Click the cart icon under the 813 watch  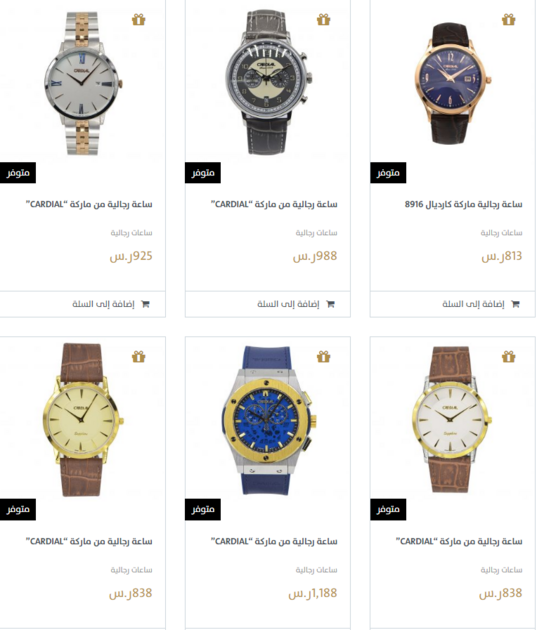[x=515, y=304]
